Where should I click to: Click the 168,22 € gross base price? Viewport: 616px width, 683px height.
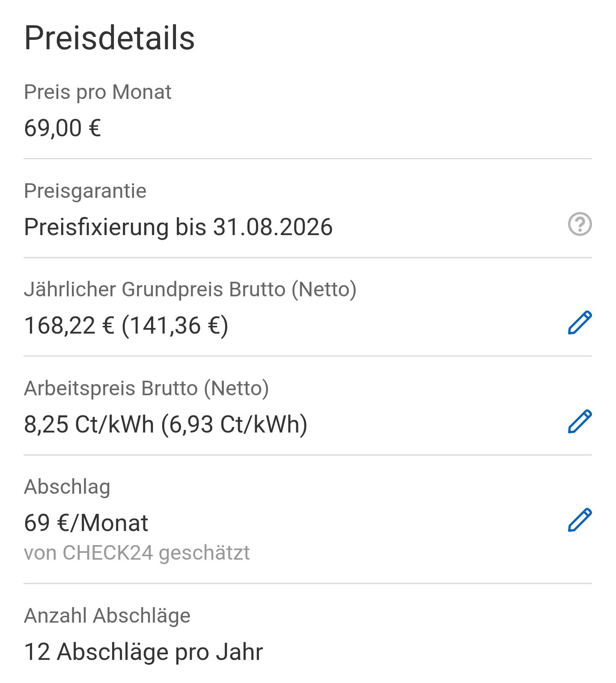[69, 325]
